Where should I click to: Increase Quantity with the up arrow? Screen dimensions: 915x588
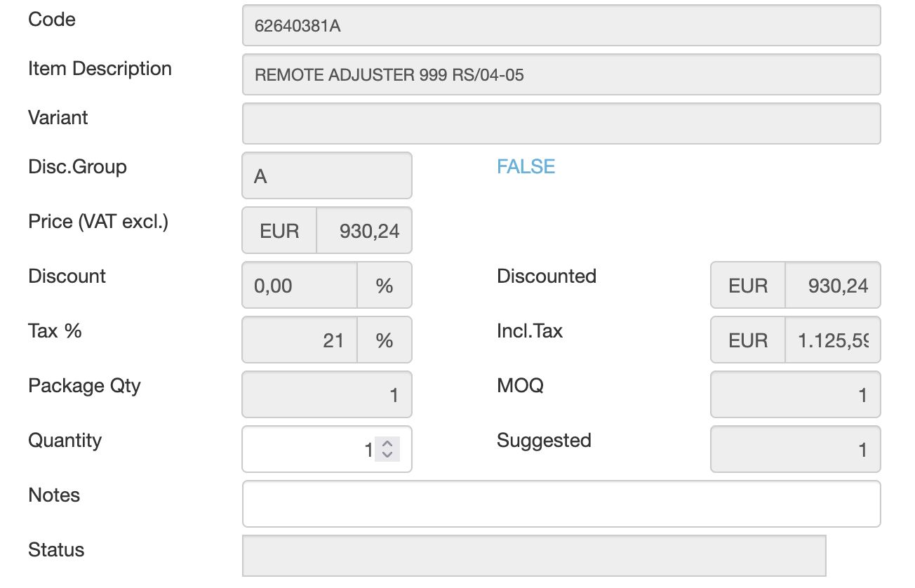point(387,443)
